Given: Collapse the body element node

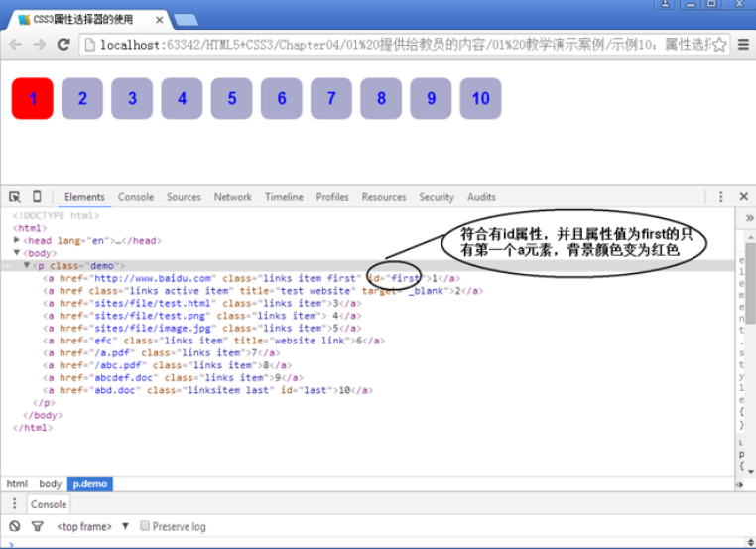Looking at the screenshot, I should click(17, 252).
